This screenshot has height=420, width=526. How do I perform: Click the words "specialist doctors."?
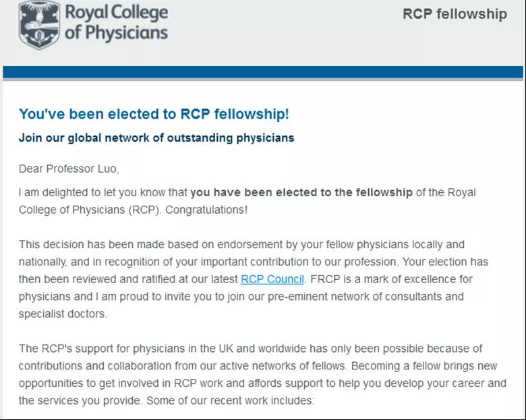63,313
